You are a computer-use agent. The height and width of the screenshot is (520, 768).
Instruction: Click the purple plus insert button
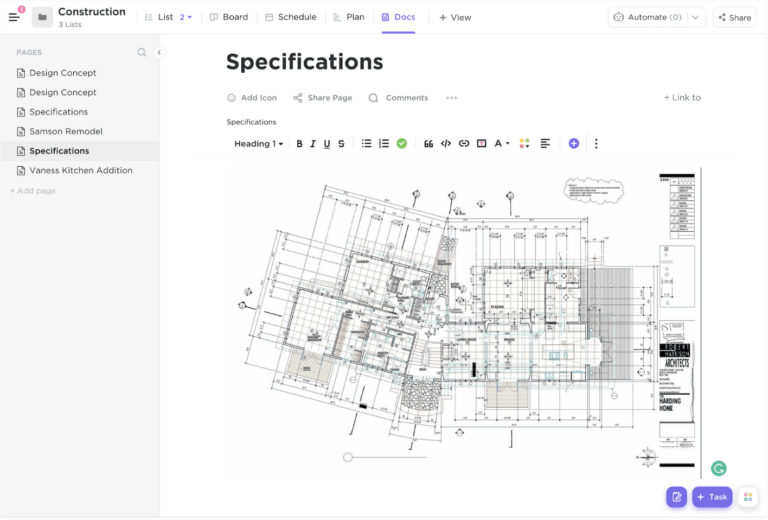[x=574, y=144]
